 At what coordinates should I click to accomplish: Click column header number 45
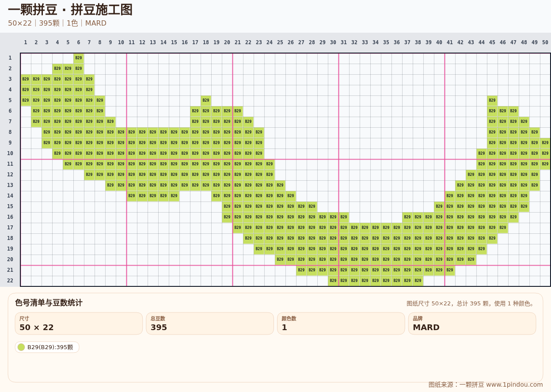[492, 42]
